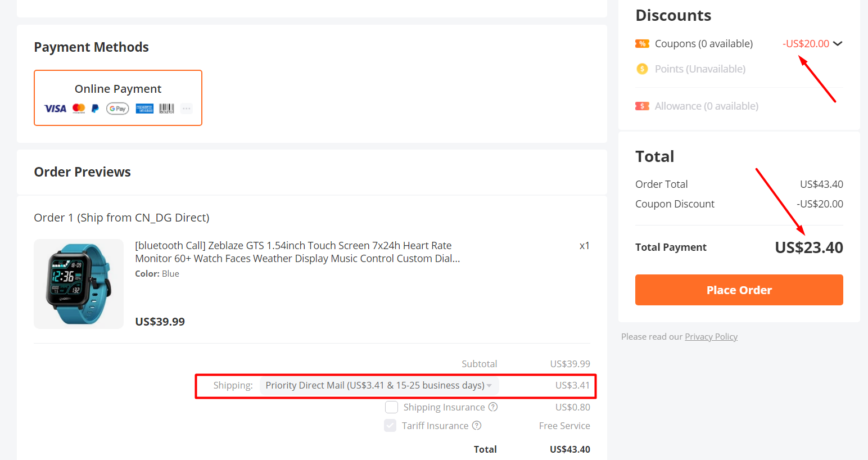Select the Online Payment method box
Screen dimensions: 868x460
118,98
